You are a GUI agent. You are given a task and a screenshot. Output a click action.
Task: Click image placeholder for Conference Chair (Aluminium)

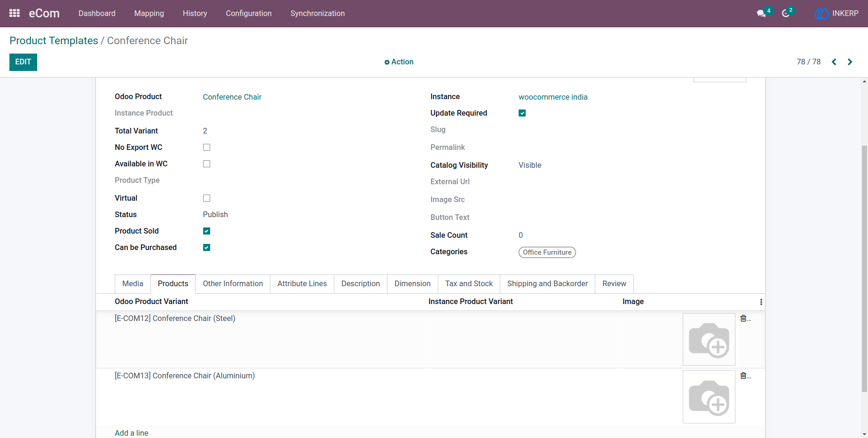point(709,397)
